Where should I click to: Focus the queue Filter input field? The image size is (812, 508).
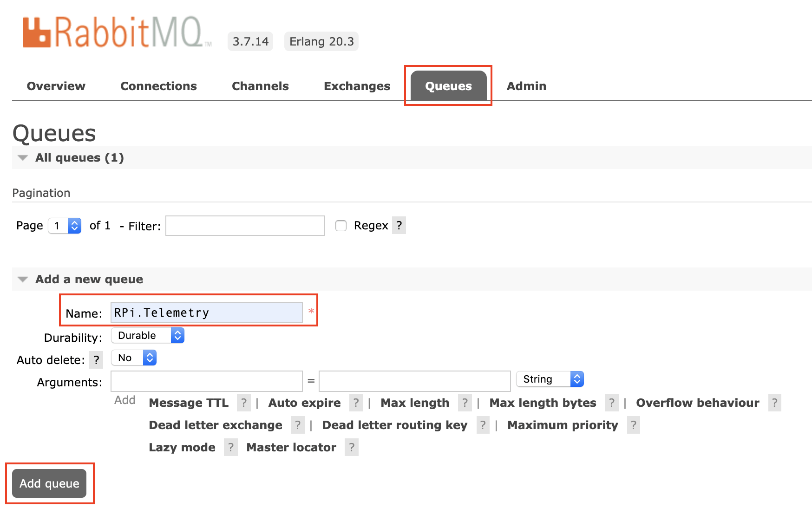click(245, 226)
